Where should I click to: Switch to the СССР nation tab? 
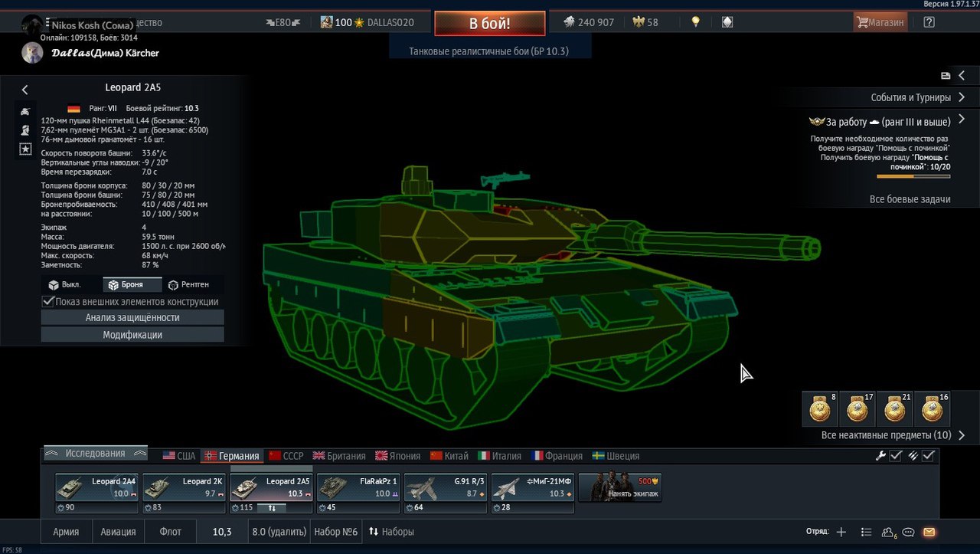click(x=286, y=456)
